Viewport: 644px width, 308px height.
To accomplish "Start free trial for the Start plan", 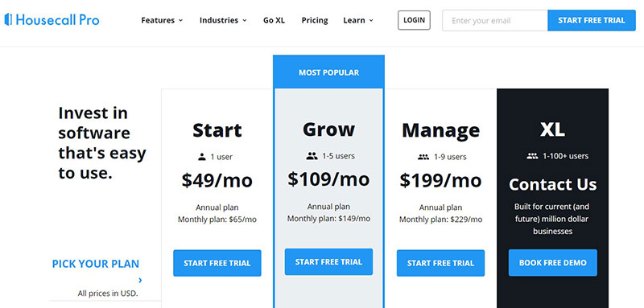I will (x=217, y=263).
